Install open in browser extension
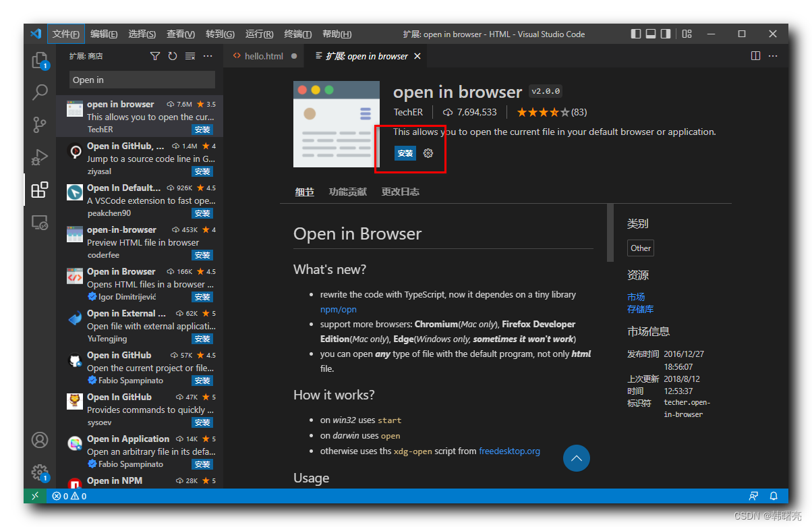 [405, 153]
